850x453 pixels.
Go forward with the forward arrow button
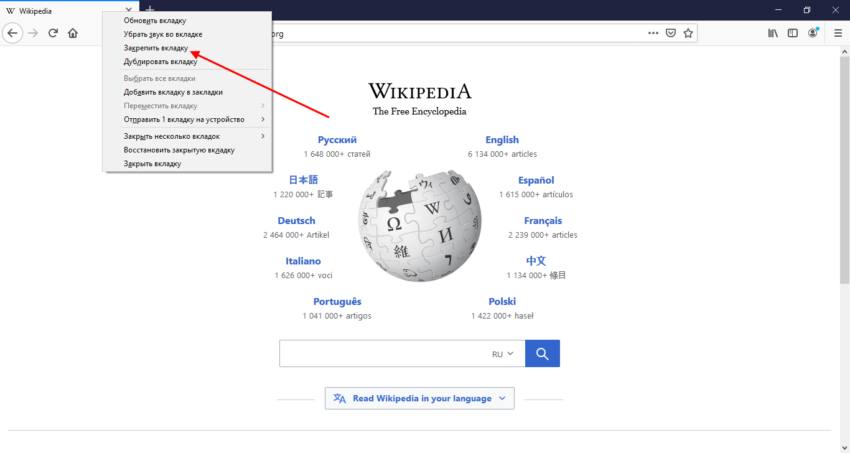click(x=33, y=33)
